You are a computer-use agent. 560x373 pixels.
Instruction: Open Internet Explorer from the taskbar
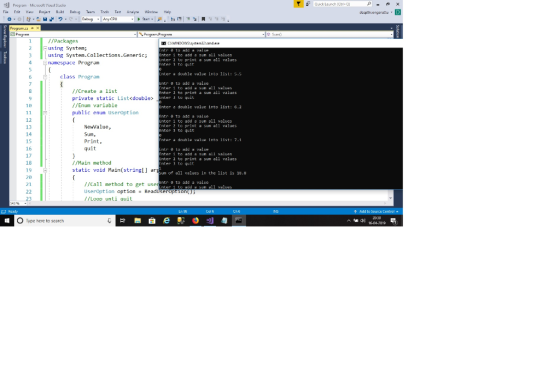(x=166, y=221)
